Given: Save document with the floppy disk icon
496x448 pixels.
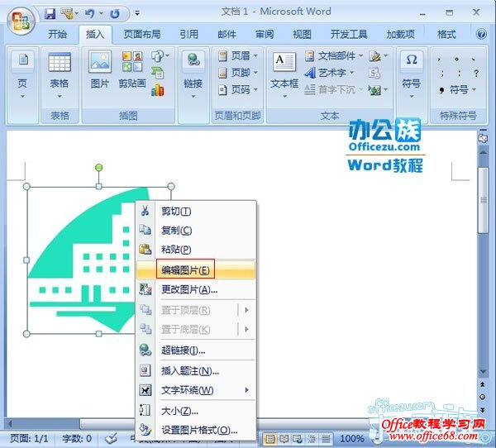Looking at the screenshot, I should 50,13.
